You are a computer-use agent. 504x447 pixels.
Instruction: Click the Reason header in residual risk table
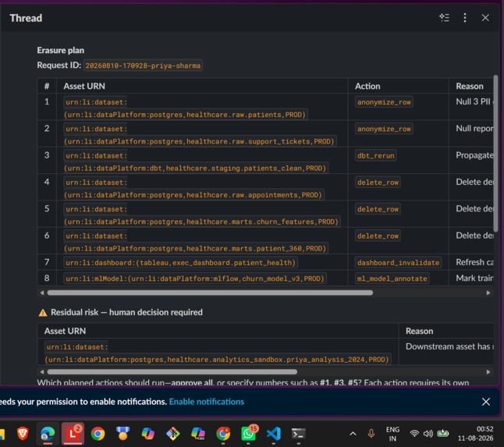(x=419, y=331)
